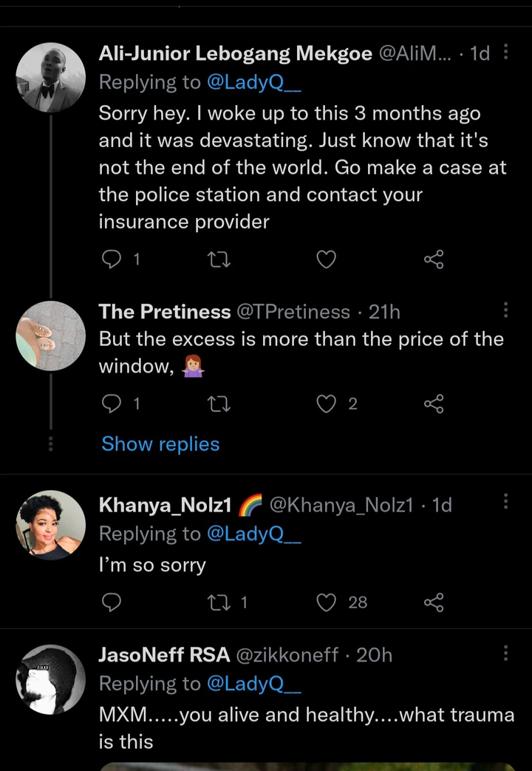532x771 pixels.
Task: Open @LadyQ__ link under Ali-Junior's name
Action: [x=255, y=83]
